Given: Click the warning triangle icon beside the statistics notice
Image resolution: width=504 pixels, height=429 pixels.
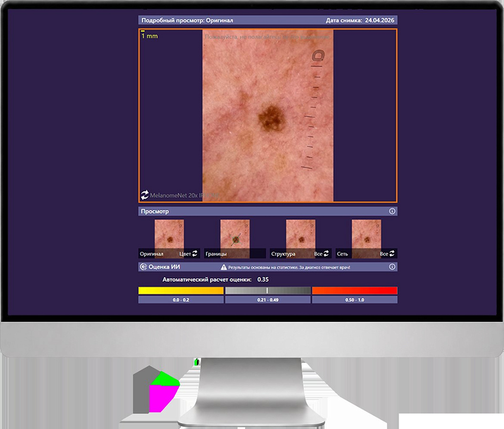Looking at the screenshot, I should coord(224,267).
